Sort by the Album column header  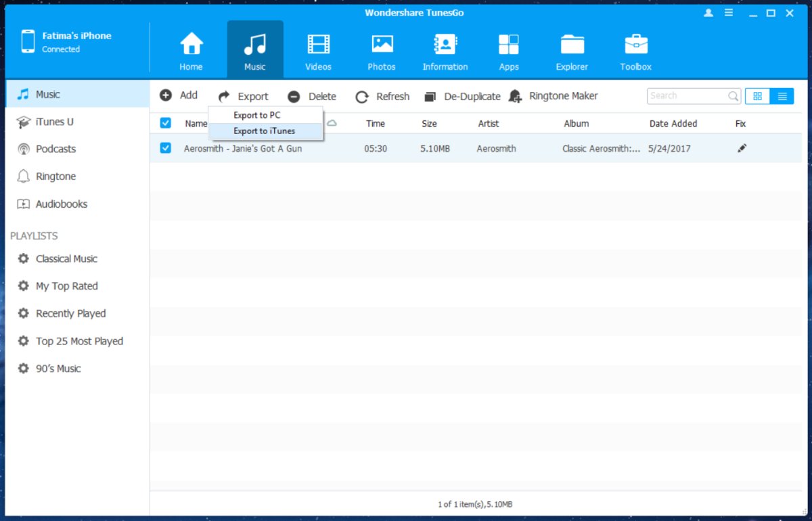click(577, 124)
